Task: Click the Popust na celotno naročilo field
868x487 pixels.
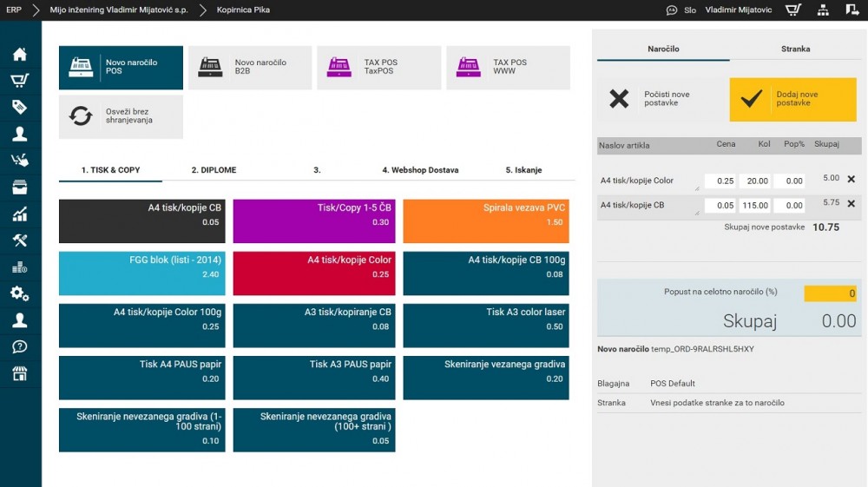Action: 830,293
